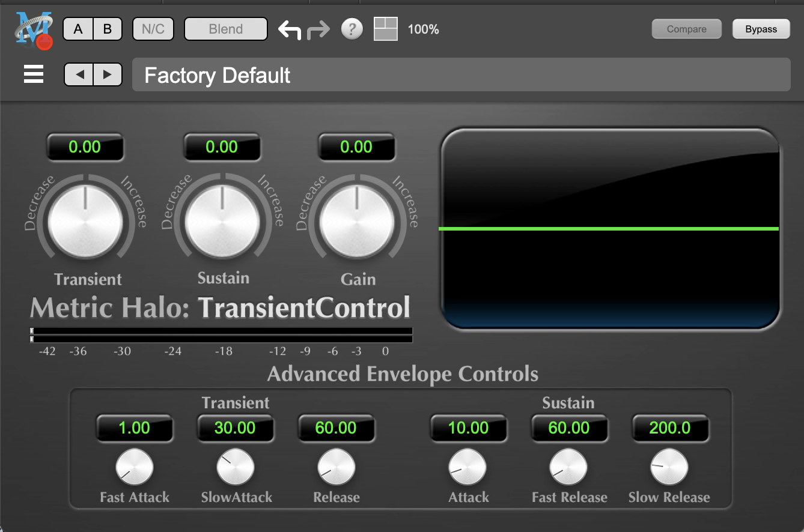Click the Fast Attack value field
Viewport: 804px width, 532px height.
[x=135, y=428]
